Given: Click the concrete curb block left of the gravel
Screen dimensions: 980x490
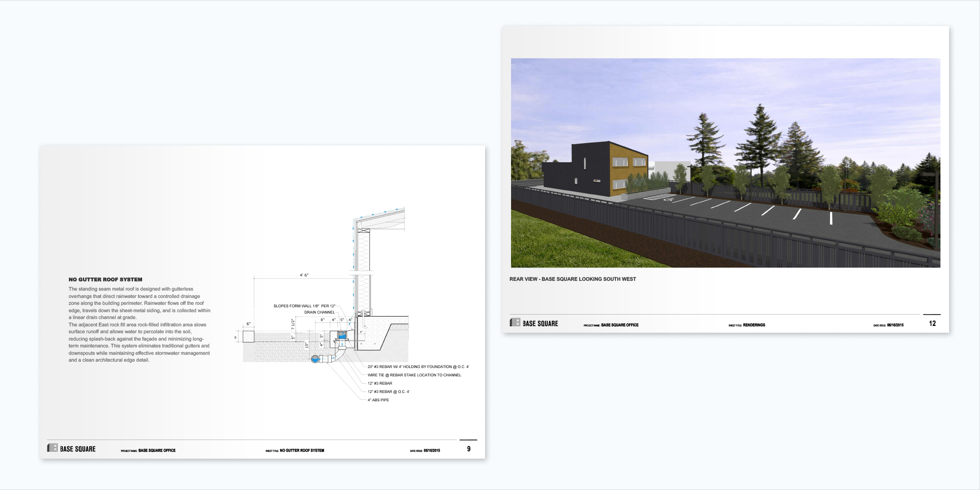Looking at the screenshot, I should coord(248,337).
